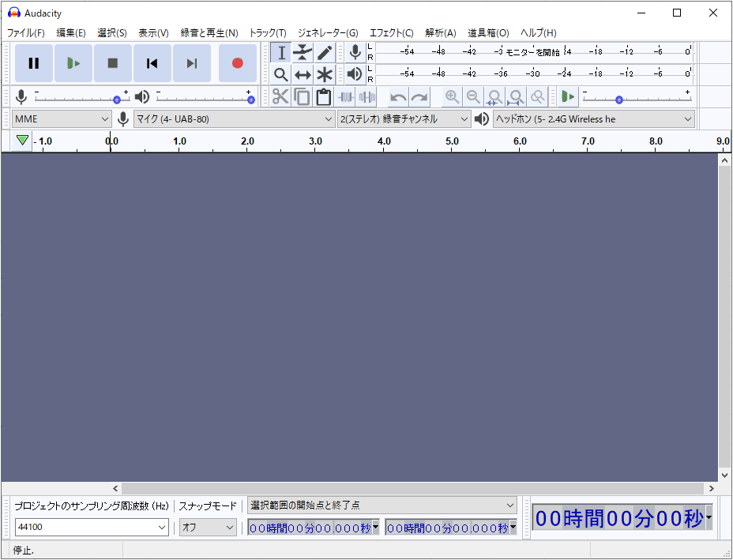Image resolution: width=733 pixels, height=560 pixels.
Task: Select the Envelope tool
Action: tap(303, 53)
